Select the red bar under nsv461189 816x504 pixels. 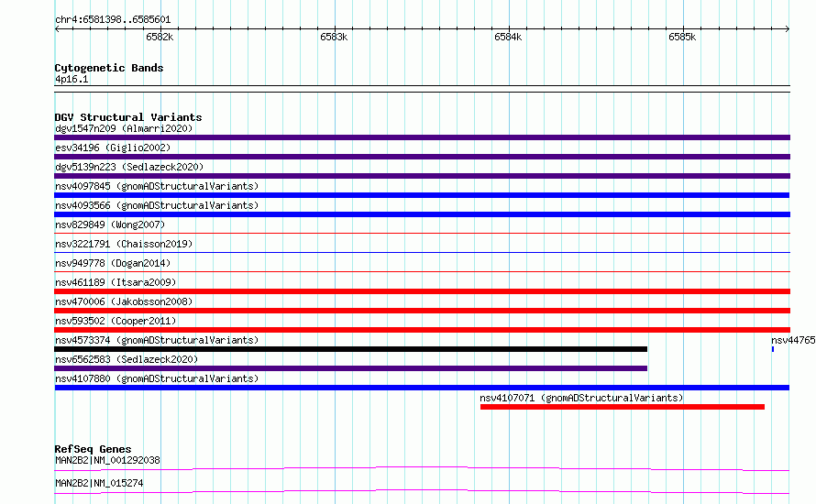422,291
